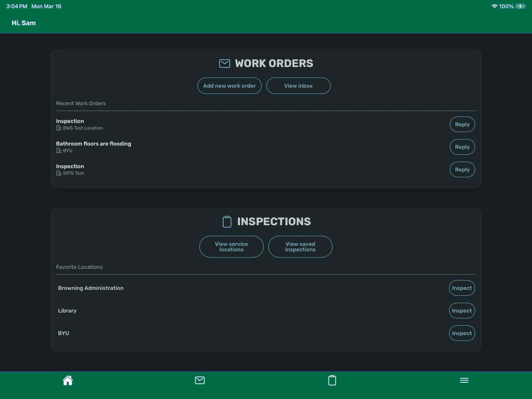Open the work orders envelope tab in bottom bar
The image size is (532, 399).
tap(200, 380)
